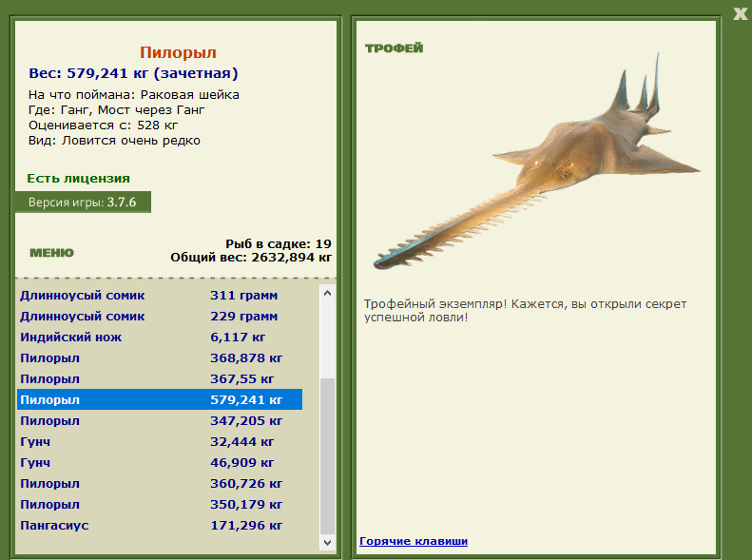The height and width of the screenshot is (560, 752).
Task: Select Гунч 32,444 кг row
Action: [160, 441]
